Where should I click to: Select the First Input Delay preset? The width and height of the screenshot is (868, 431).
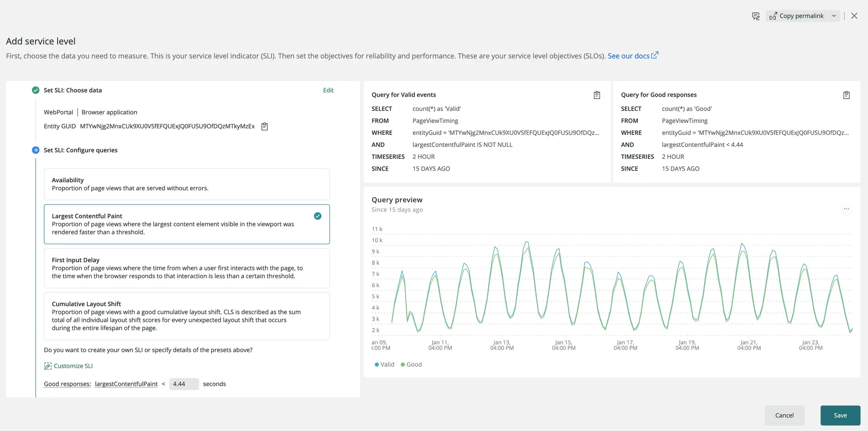click(x=187, y=268)
